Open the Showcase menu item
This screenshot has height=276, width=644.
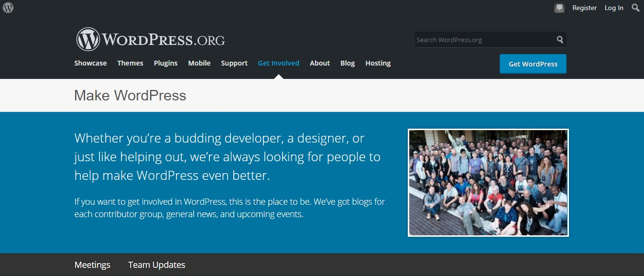(90, 63)
